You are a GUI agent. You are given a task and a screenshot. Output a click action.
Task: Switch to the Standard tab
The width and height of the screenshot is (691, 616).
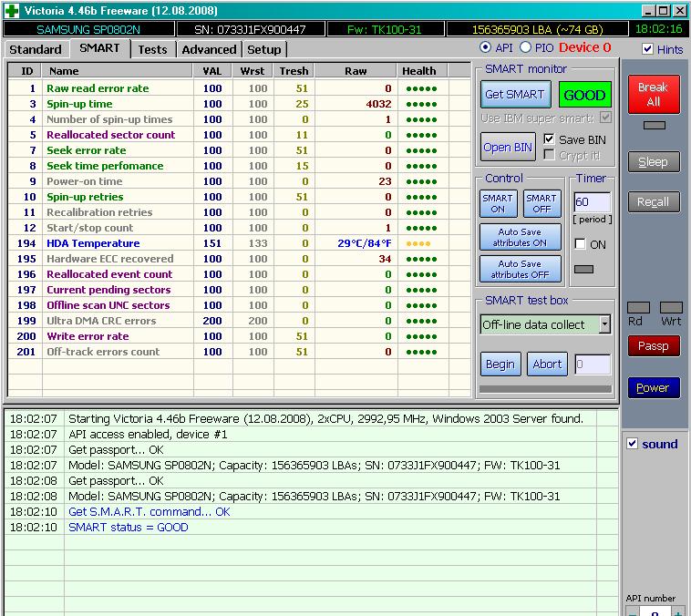pos(36,49)
